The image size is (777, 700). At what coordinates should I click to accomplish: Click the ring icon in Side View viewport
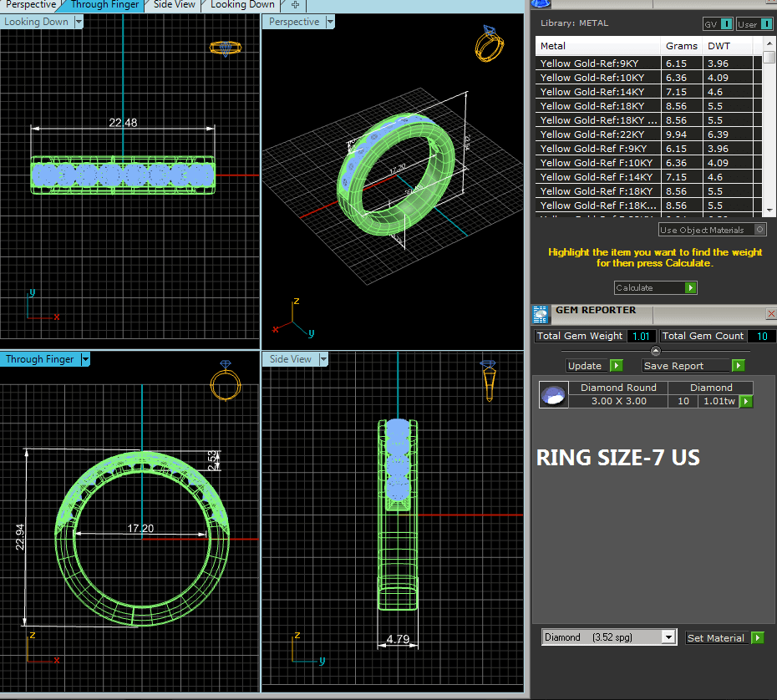[488, 380]
